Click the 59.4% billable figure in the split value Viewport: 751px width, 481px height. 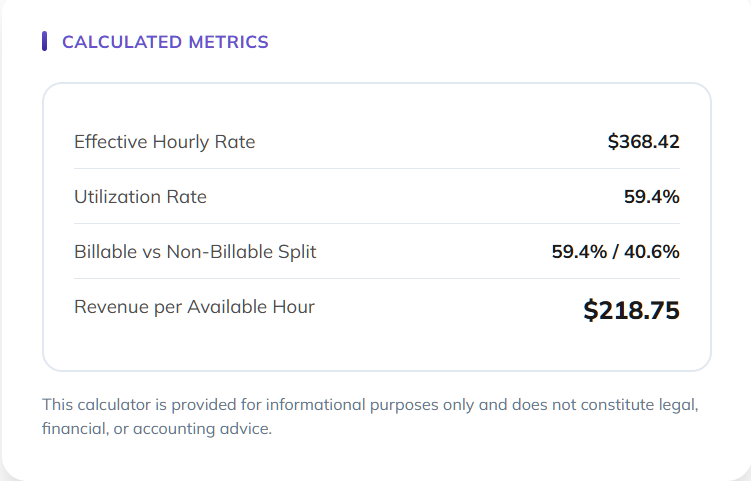[580, 252]
